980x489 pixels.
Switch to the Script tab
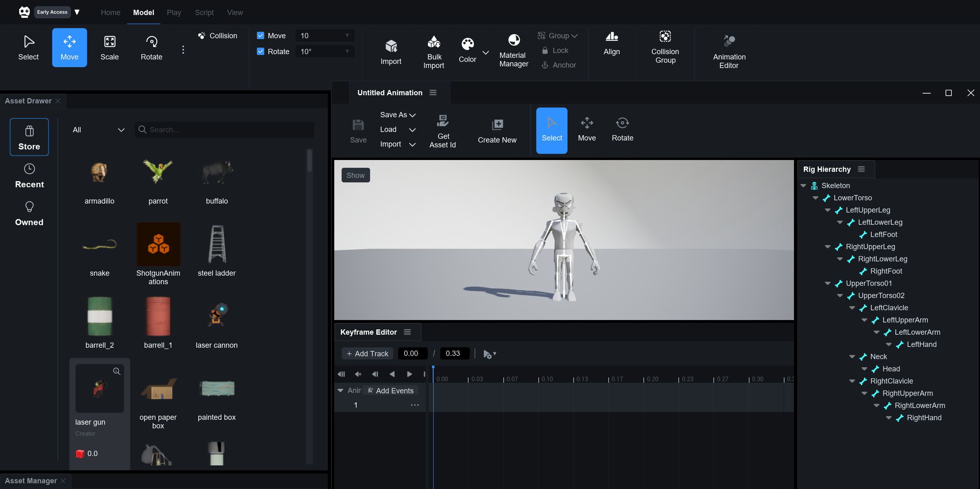pos(204,13)
